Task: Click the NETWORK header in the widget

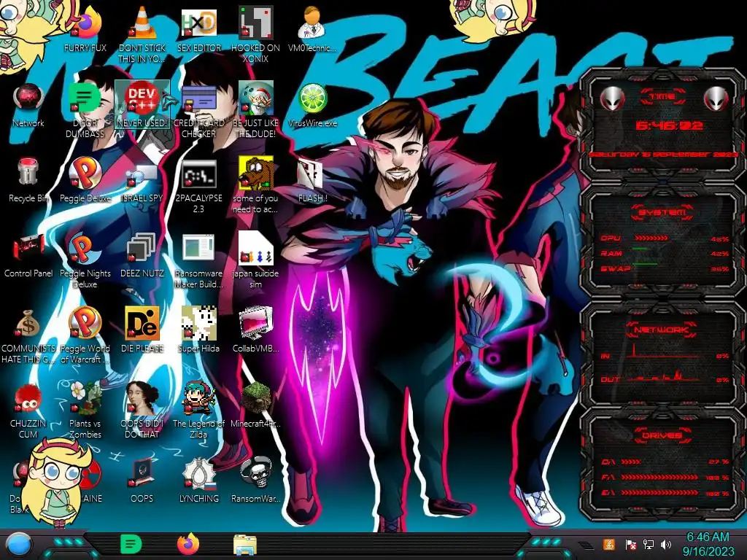Action: point(662,329)
